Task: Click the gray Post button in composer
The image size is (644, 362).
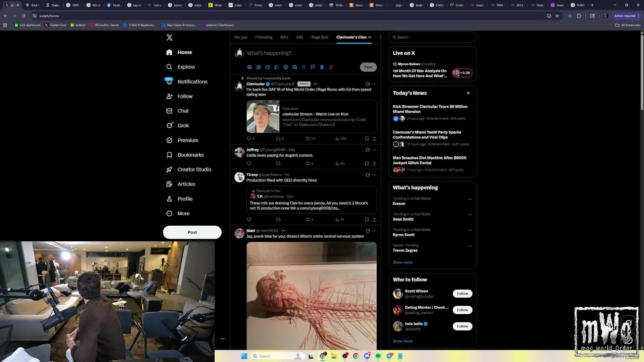Action: [x=368, y=67]
